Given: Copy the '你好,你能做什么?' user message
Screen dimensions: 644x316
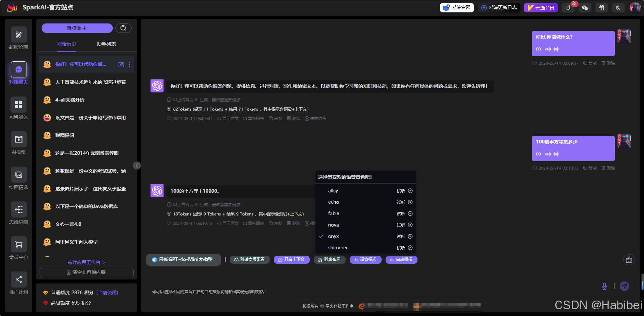Looking at the screenshot, I should point(590,63).
